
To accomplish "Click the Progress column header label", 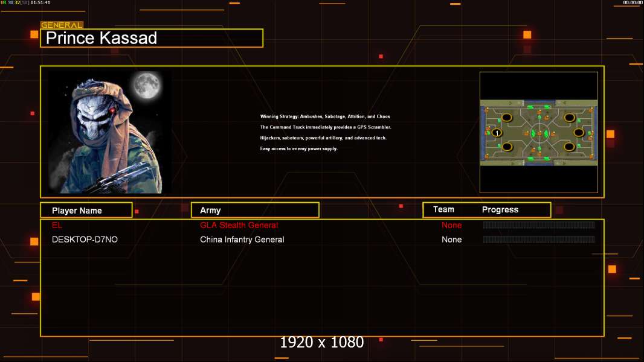I will 500,209.
